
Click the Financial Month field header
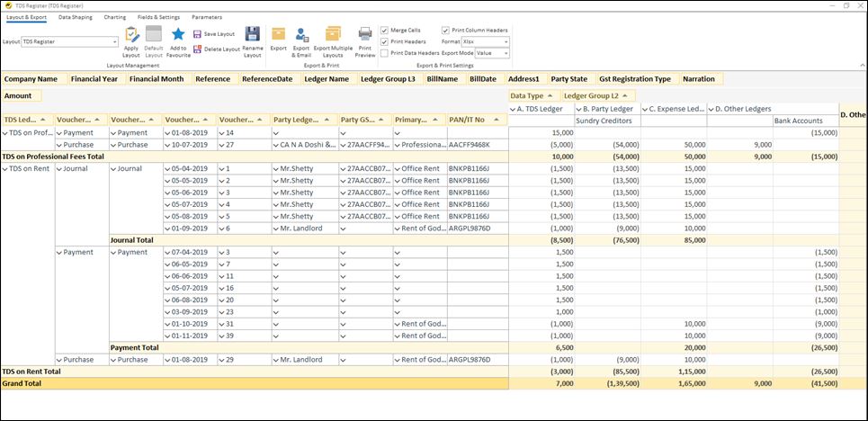coord(159,79)
